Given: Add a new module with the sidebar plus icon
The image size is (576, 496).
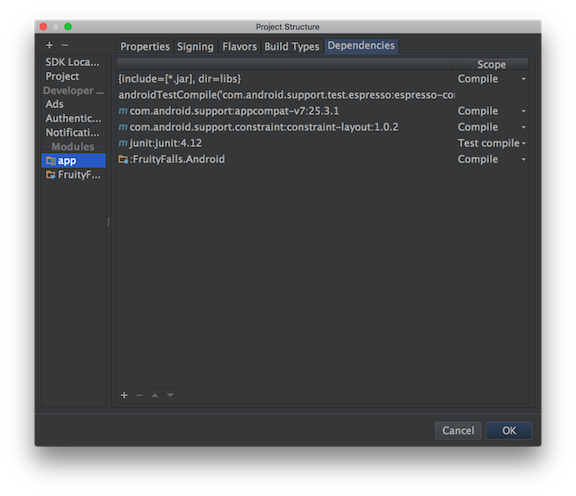Looking at the screenshot, I should pos(50,45).
